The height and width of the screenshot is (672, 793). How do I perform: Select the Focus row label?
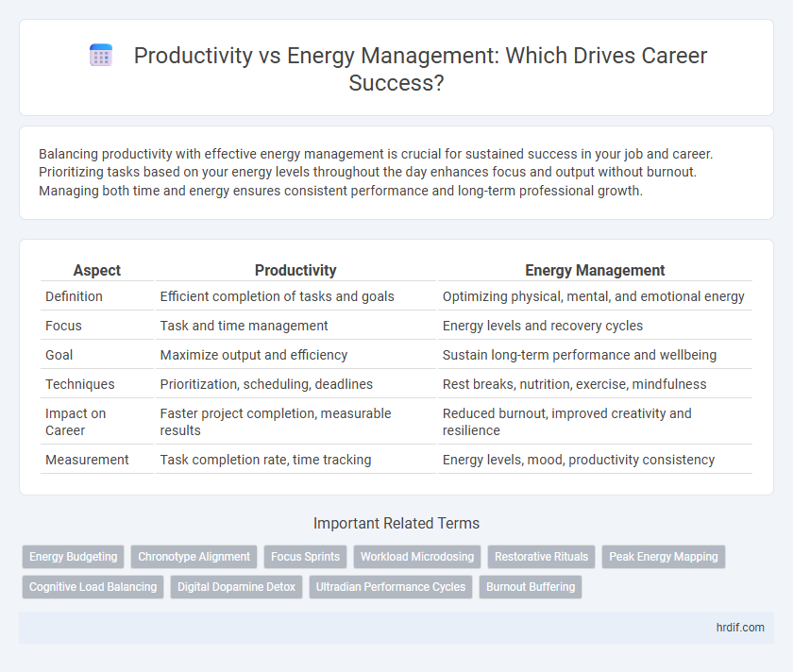(x=63, y=326)
